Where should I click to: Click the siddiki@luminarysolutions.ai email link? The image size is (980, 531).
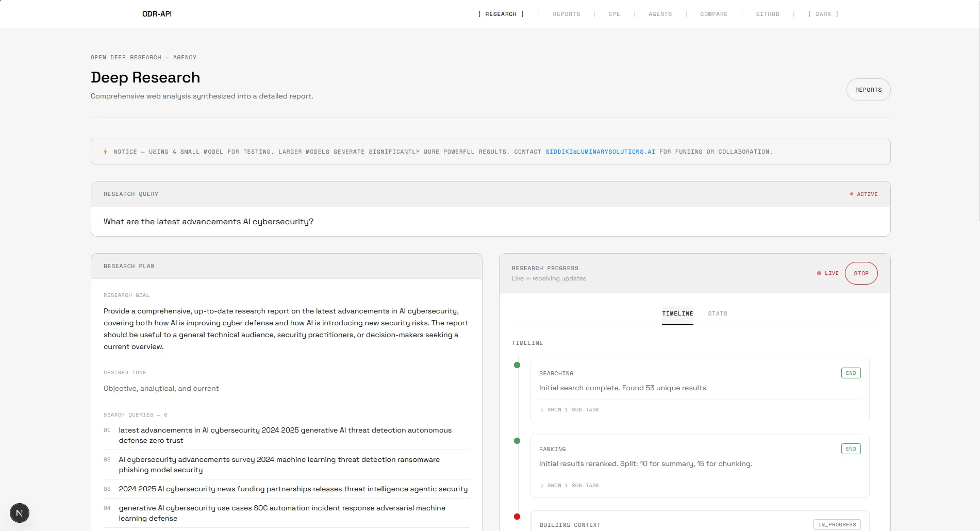600,152
